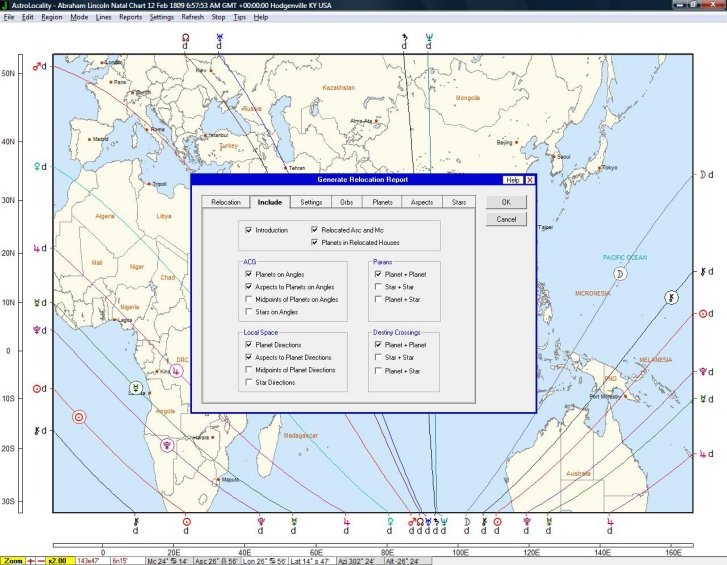The width and height of the screenshot is (727, 565).
Task: Click the circled Sun symbol near Africa's west coast
Action: click(80, 416)
